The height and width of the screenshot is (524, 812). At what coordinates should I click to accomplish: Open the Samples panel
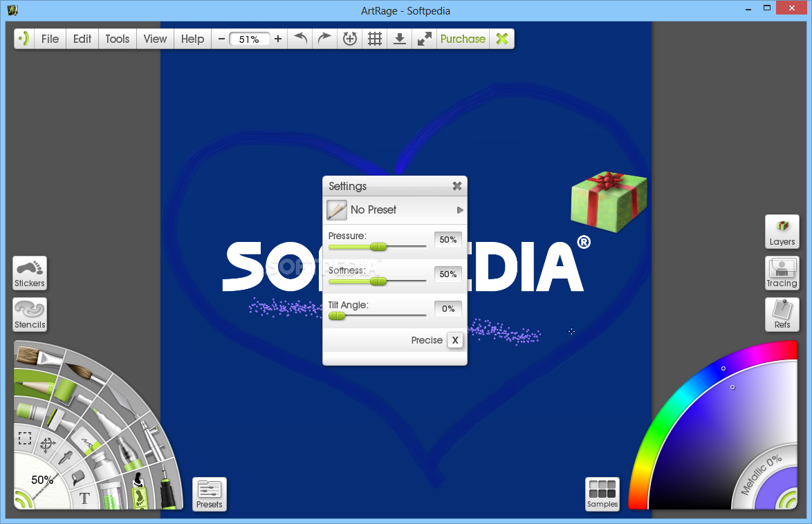point(602,494)
